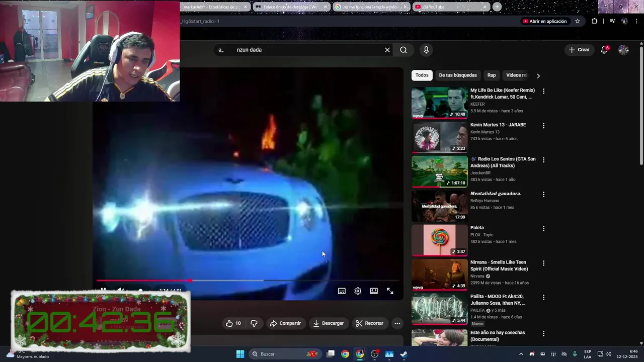Viewport: 644px width, 362px height.
Task: Show more filter chips with right arrow
Action: (x=538, y=76)
